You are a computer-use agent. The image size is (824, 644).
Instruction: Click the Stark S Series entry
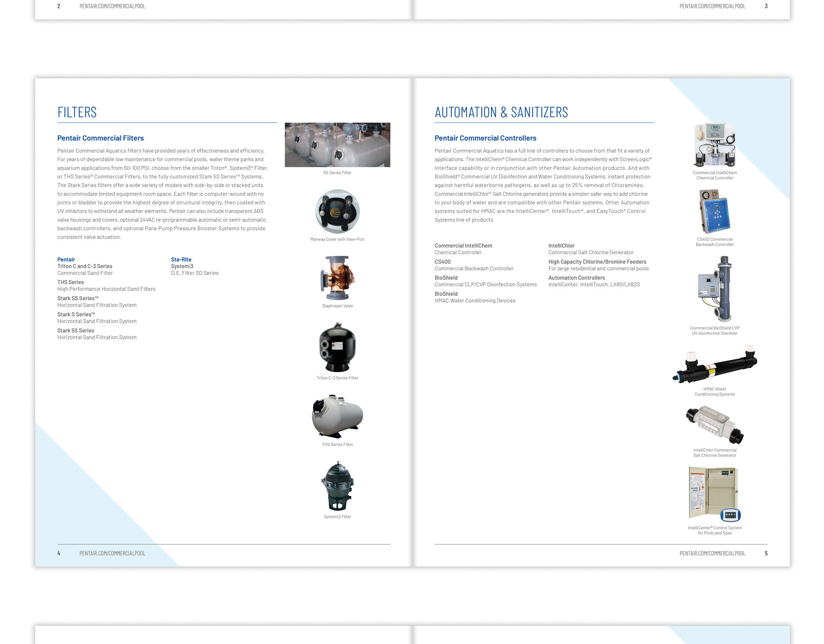[97, 318]
